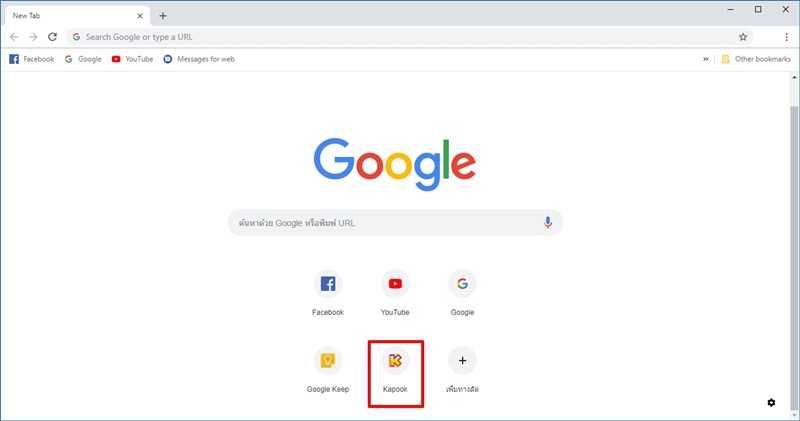Open the Chrome three-dot menu
Image resolution: width=800 pixels, height=421 pixels.
pyautogui.click(x=786, y=37)
